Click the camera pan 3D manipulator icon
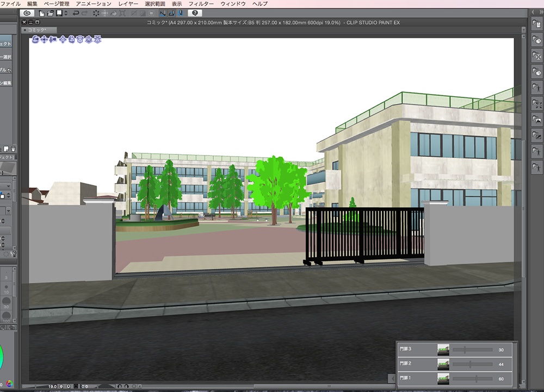Viewport: 544px width, 392px height. [44, 40]
